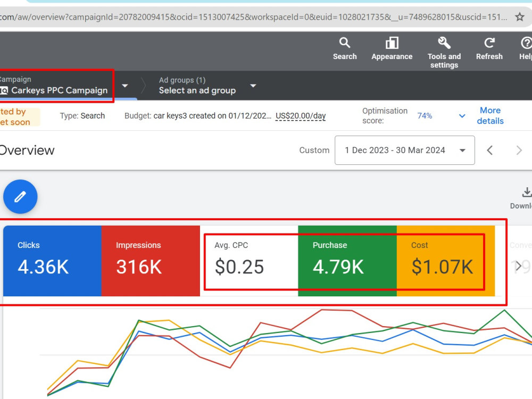Open the Help question mark icon
The image size is (532, 399).
(526, 43)
